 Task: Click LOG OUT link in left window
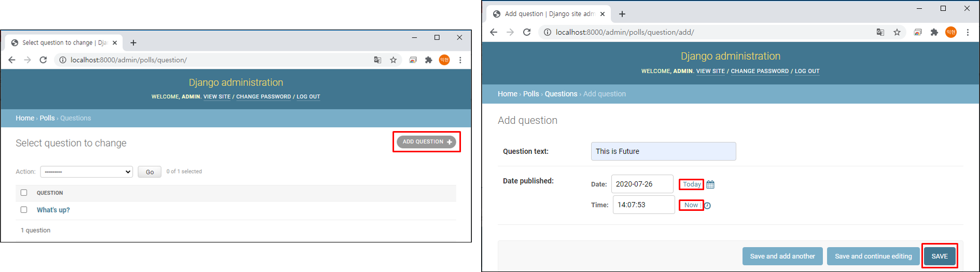pos(308,96)
